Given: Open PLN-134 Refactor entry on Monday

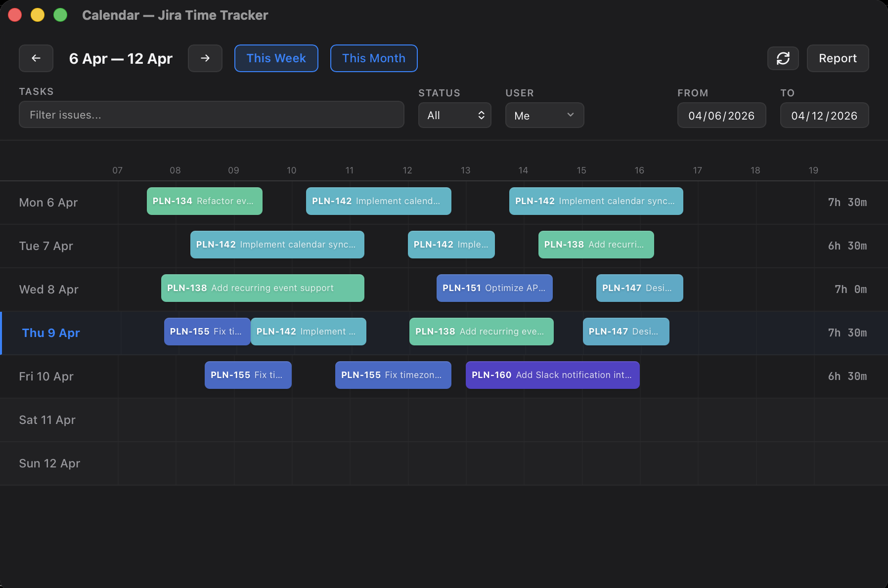Looking at the screenshot, I should (204, 201).
